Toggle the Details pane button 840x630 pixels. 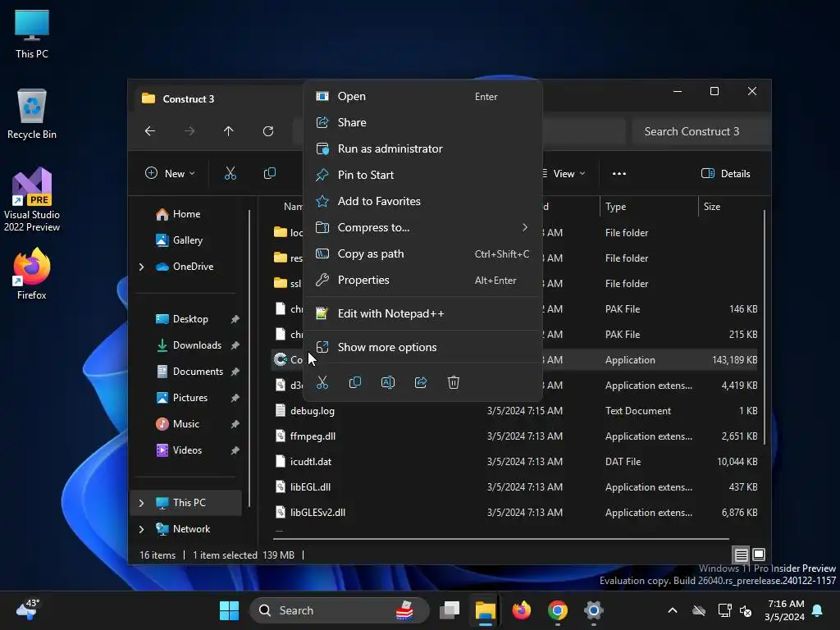(x=726, y=174)
